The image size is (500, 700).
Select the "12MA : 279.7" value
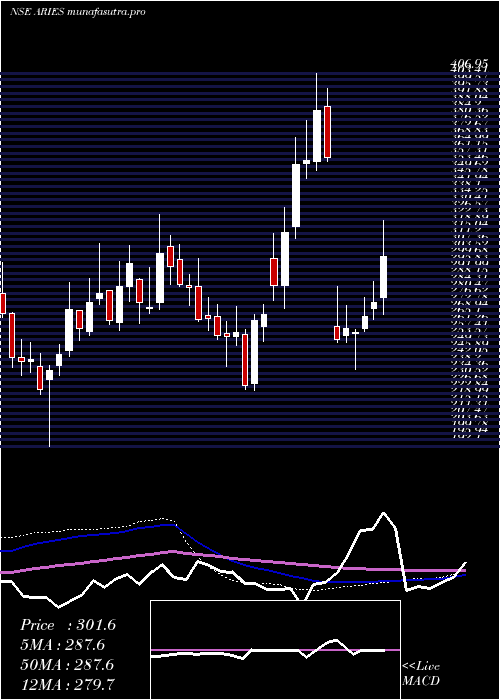67,684
